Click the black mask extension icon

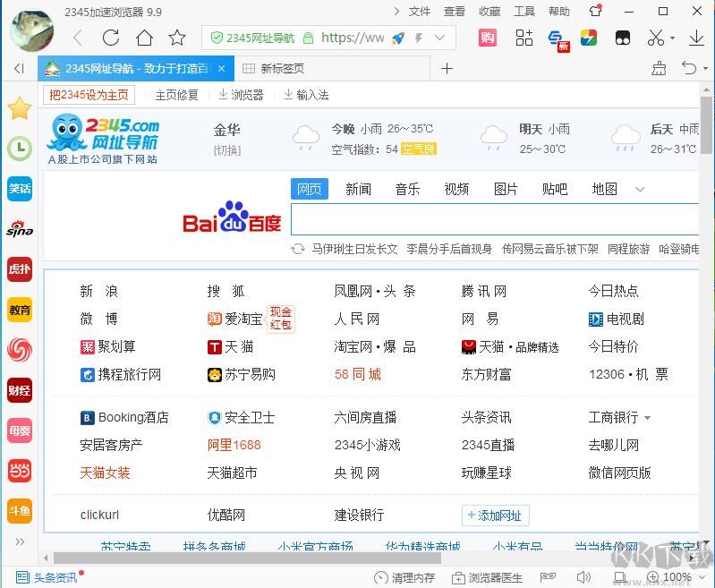point(623,38)
